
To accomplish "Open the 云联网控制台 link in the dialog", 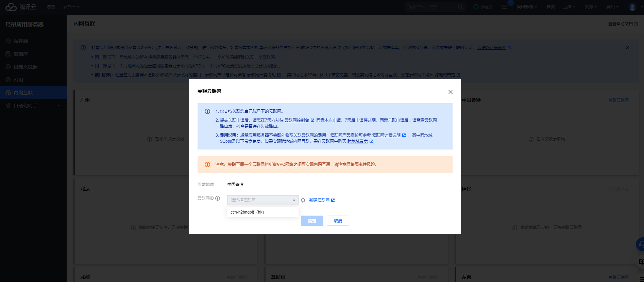I will click(x=297, y=120).
